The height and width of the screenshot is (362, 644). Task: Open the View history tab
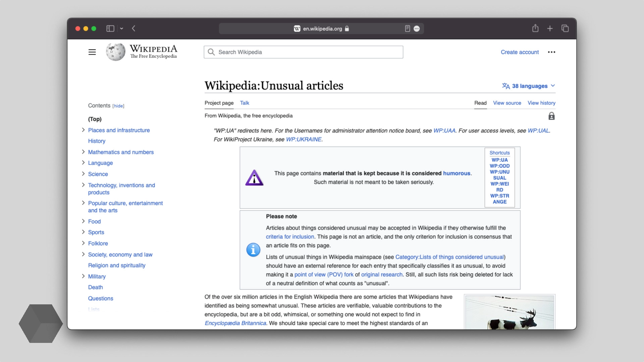(541, 103)
